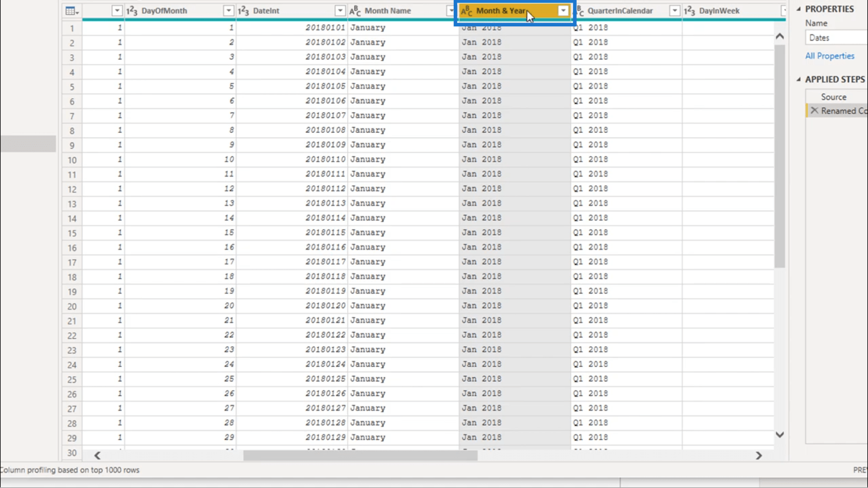This screenshot has width=868, height=488.
Task: Click Q1 2018 cell in row 8
Action: click(627, 130)
